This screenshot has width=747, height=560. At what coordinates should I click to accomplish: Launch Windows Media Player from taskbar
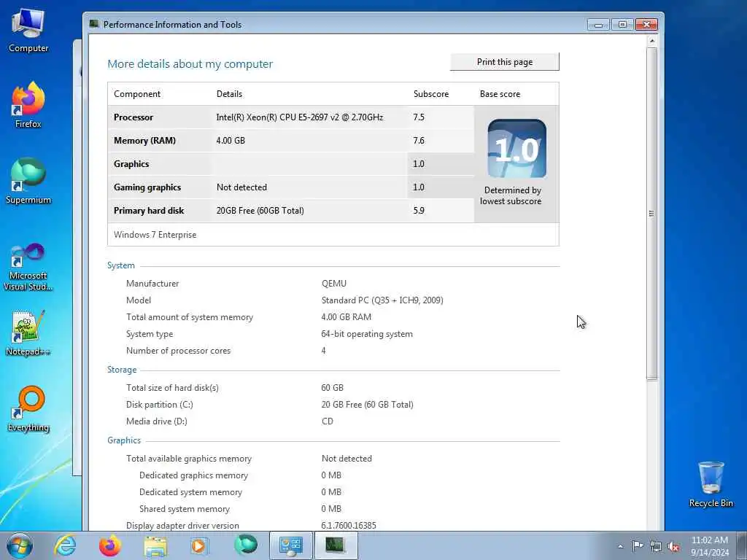point(200,545)
